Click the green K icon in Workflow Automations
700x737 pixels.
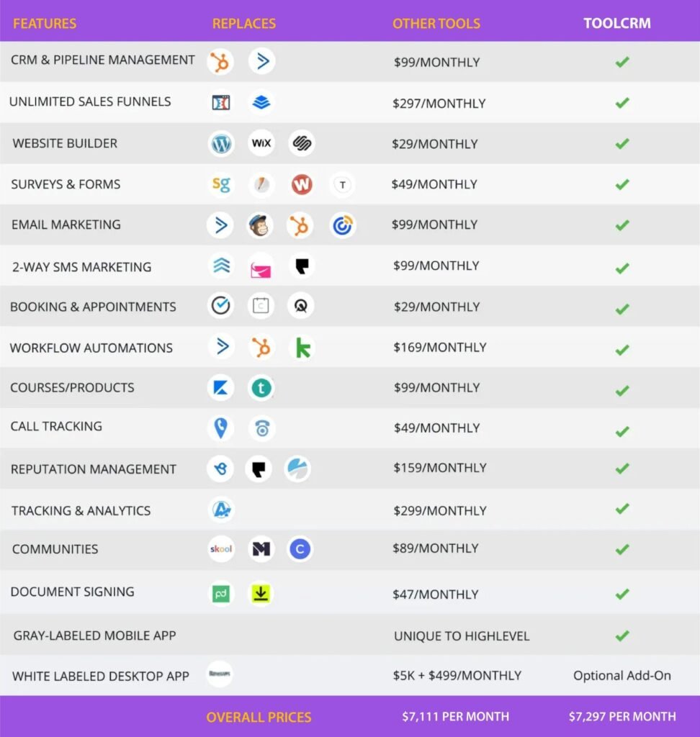coord(302,348)
